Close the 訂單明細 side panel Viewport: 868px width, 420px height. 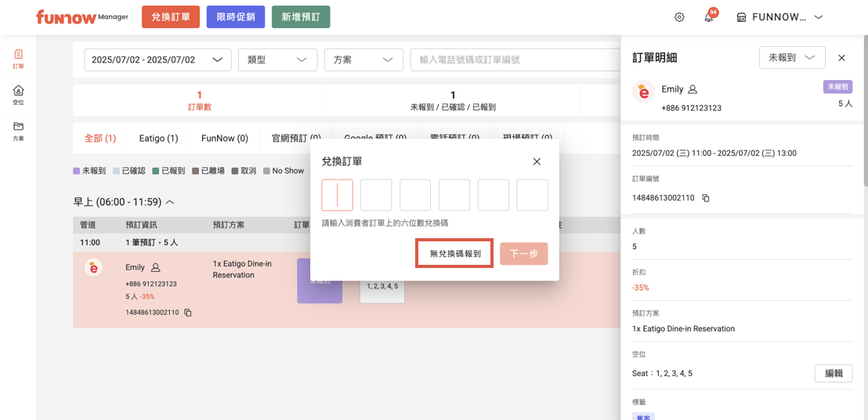[x=841, y=58]
